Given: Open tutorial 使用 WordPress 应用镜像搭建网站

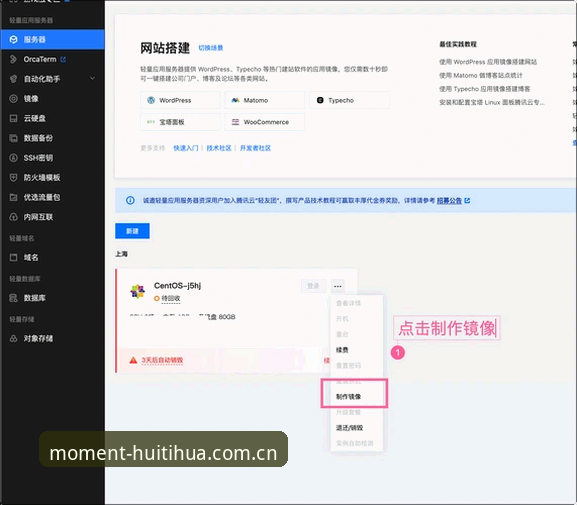Looking at the screenshot, I should (x=488, y=62).
